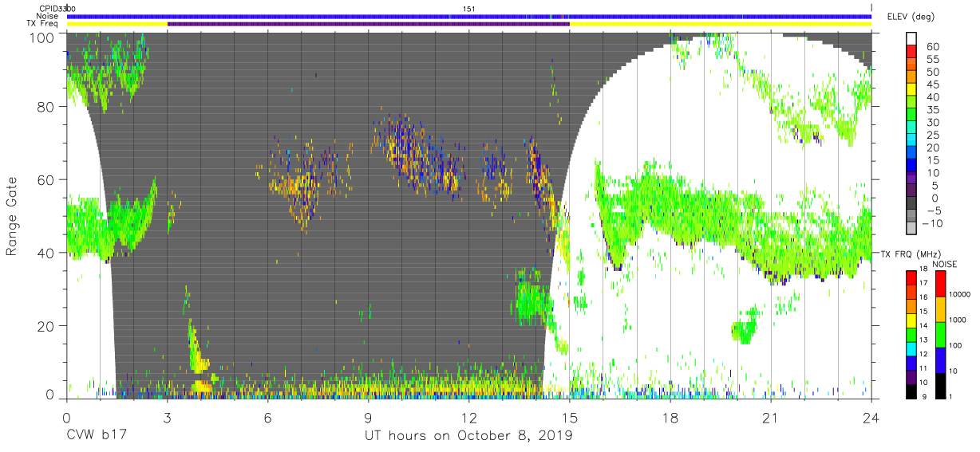Pick the green 30–35 degree elevation swatch
Viewport: 980px width, 452px height.
point(913,116)
